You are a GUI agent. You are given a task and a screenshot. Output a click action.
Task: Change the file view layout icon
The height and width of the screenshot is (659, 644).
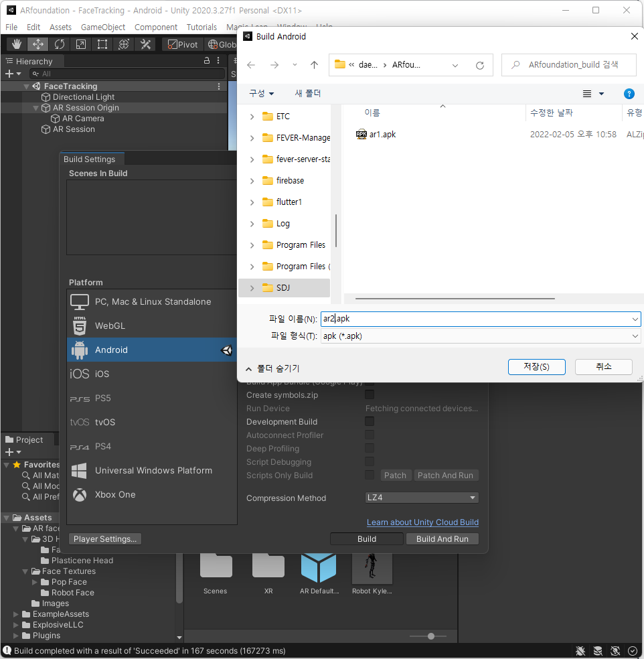pyautogui.click(x=587, y=94)
